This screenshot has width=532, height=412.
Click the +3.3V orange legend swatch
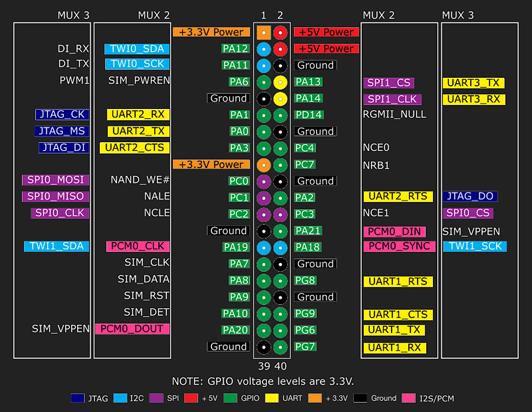coord(315,398)
